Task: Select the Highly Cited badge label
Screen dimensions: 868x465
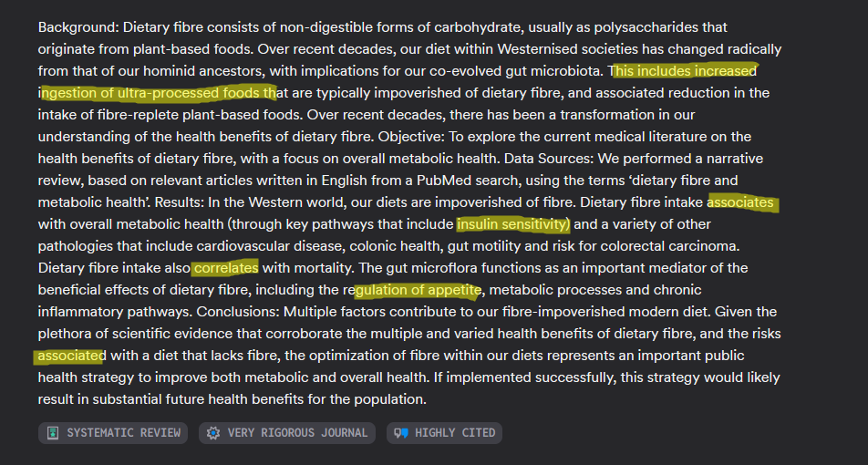Action: click(455, 433)
